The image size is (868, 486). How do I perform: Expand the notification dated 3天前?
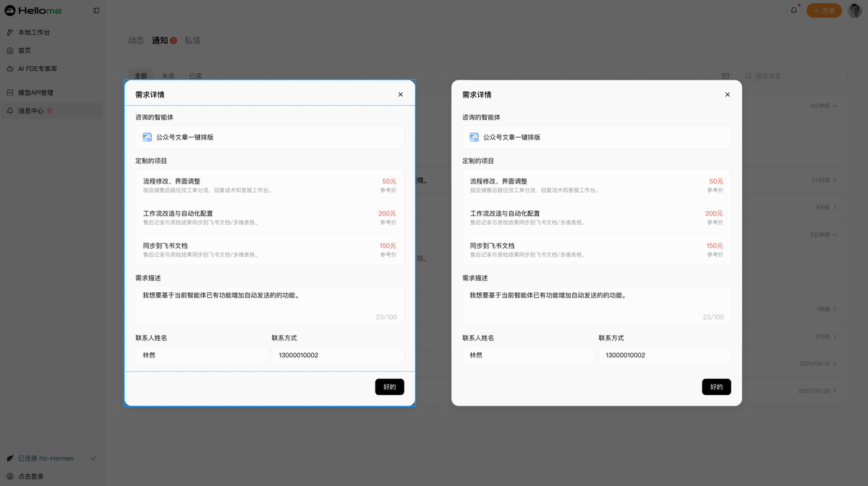[x=826, y=208]
